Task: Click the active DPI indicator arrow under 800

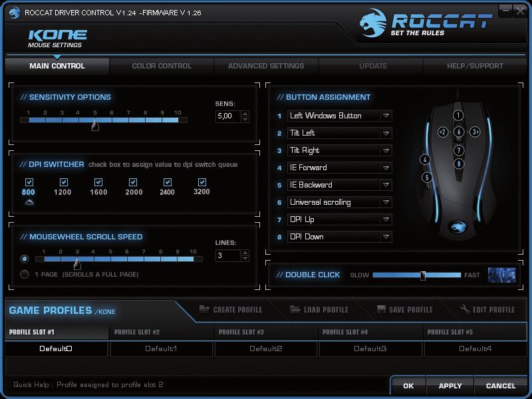Action: [29, 202]
